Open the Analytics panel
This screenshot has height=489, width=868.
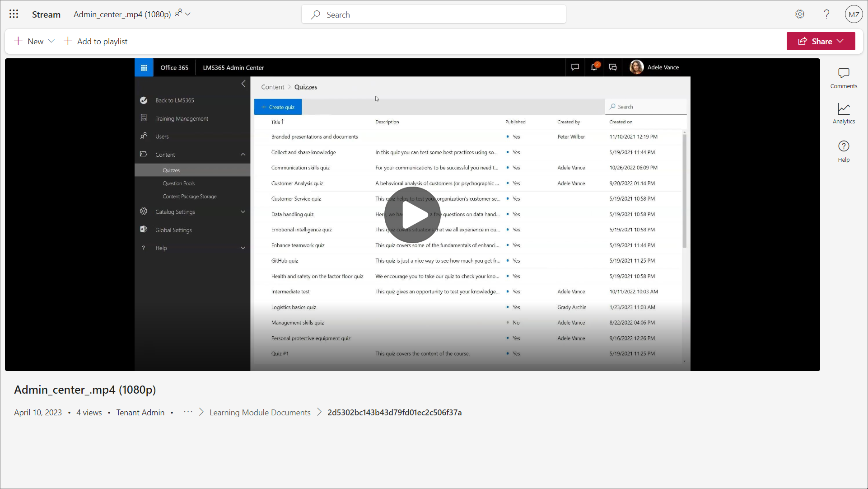(843, 113)
